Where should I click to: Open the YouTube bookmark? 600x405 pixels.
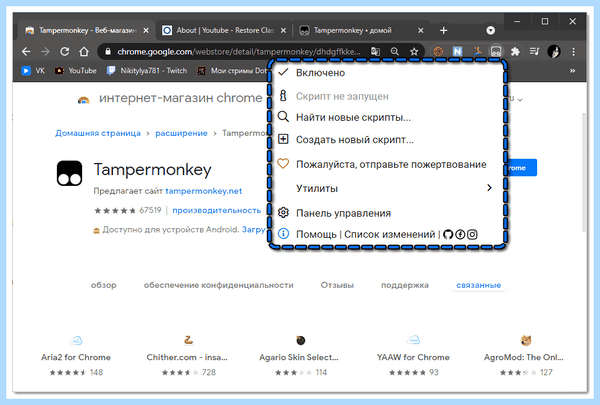pyautogui.click(x=76, y=71)
